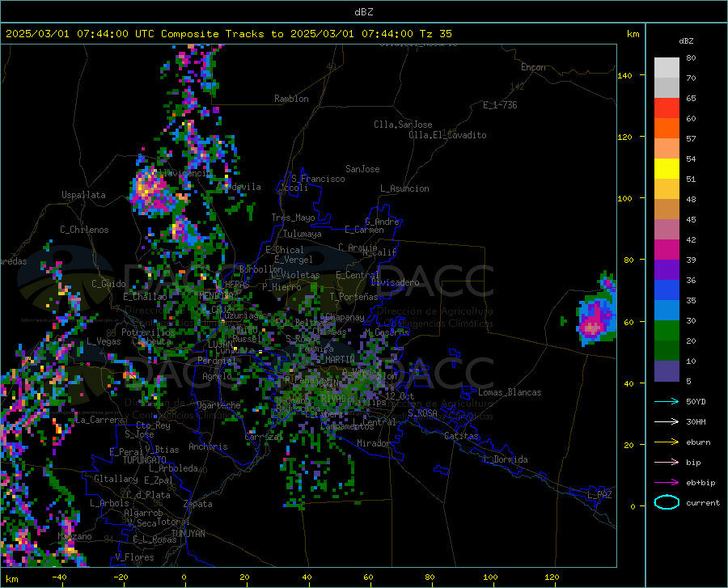The width and height of the screenshot is (728, 588).
Task: Click the 'Lomas_Blancas' map label
Action: (x=510, y=392)
